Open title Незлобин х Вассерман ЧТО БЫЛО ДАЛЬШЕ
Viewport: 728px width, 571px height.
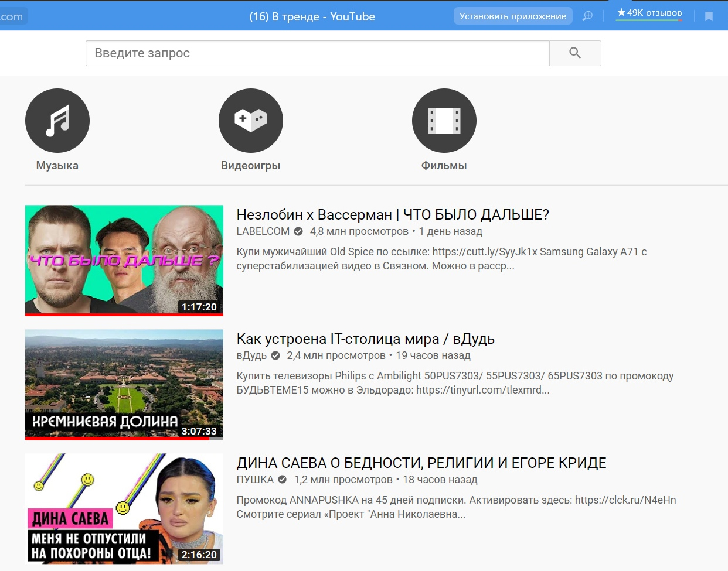(x=393, y=215)
